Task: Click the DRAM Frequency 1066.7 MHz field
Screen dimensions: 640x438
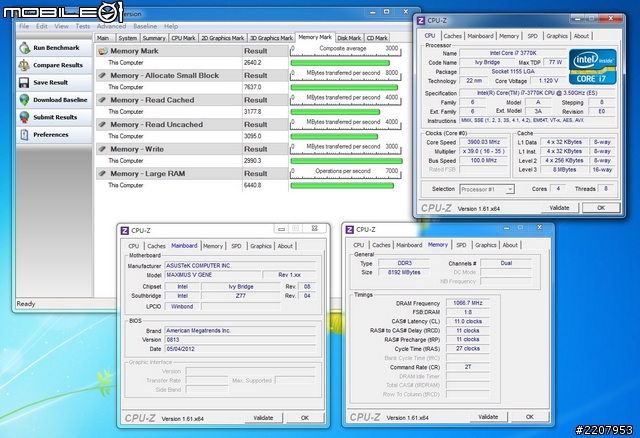Action: coord(468,303)
